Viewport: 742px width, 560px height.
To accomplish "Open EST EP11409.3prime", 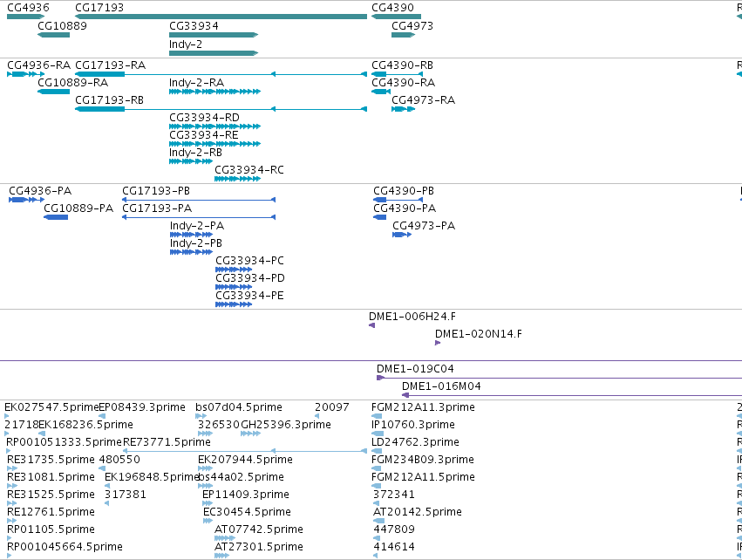I will click(246, 495).
